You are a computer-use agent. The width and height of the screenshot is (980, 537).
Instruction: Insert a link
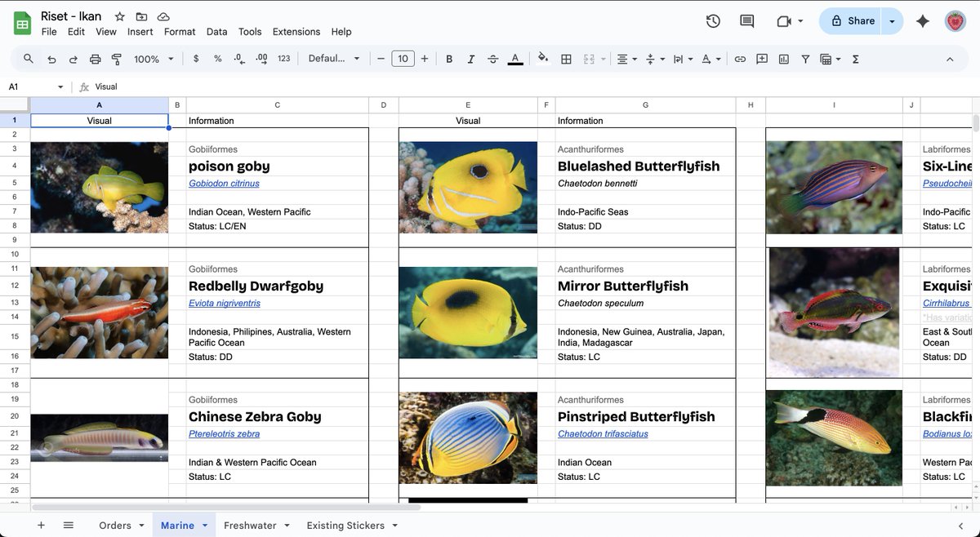tap(740, 59)
